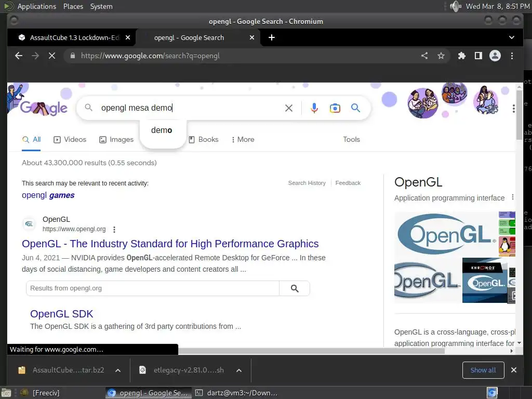This screenshot has height=399, width=532.
Task: Switch to Books results tab
Action: tap(203, 139)
